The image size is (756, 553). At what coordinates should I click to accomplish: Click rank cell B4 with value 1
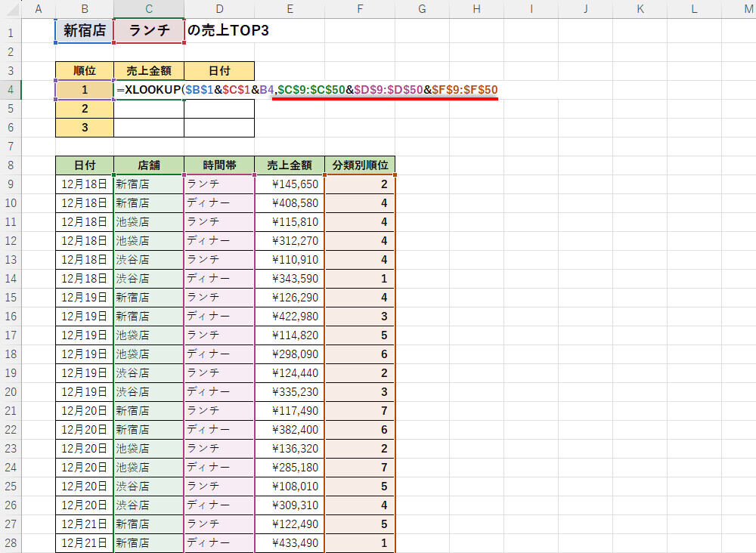click(85, 90)
